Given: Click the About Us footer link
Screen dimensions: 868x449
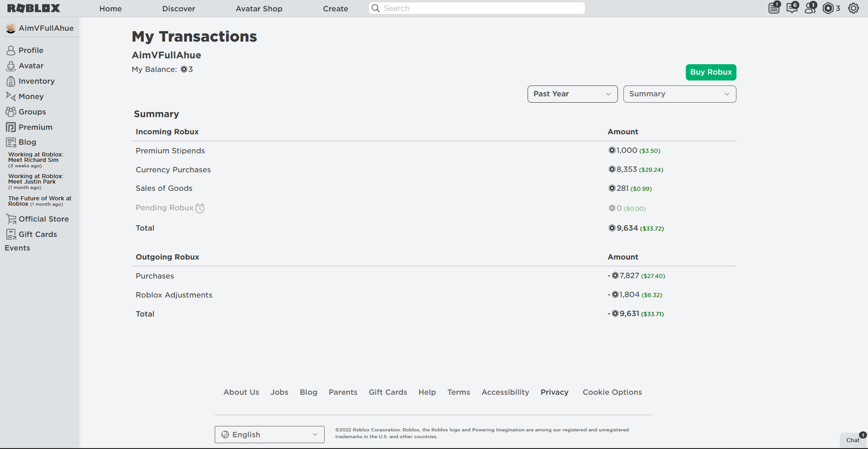Looking at the screenshot, I should [x=241, y=392].
